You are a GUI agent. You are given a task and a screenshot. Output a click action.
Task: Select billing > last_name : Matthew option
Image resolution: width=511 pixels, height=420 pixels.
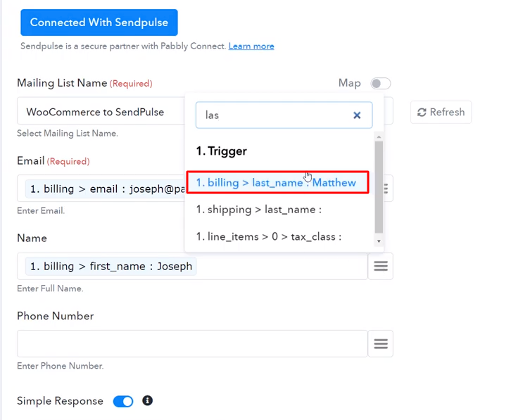coord(277,182)
